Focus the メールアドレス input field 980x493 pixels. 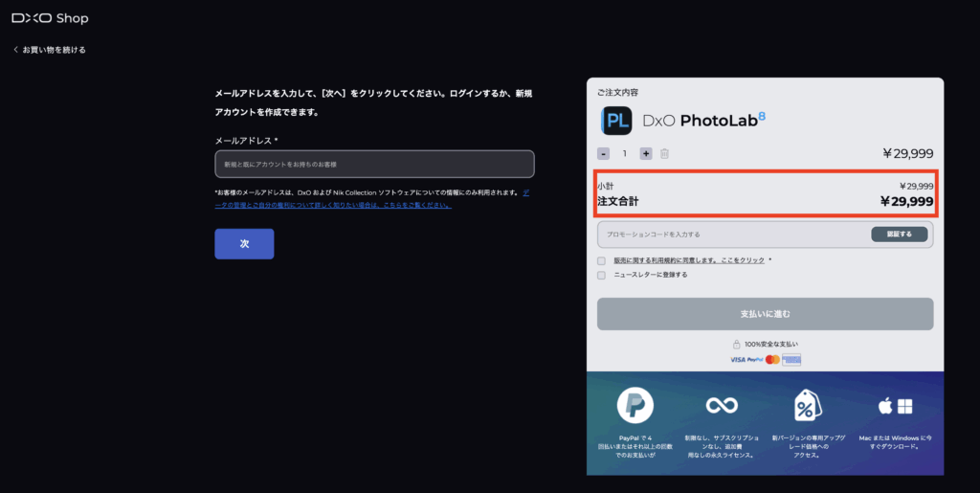coord(374,164)
